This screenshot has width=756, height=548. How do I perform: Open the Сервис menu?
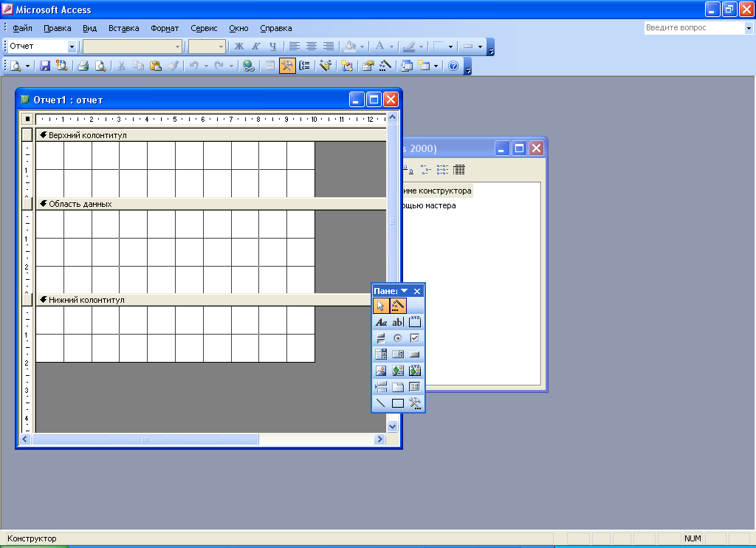coord(204,29)
